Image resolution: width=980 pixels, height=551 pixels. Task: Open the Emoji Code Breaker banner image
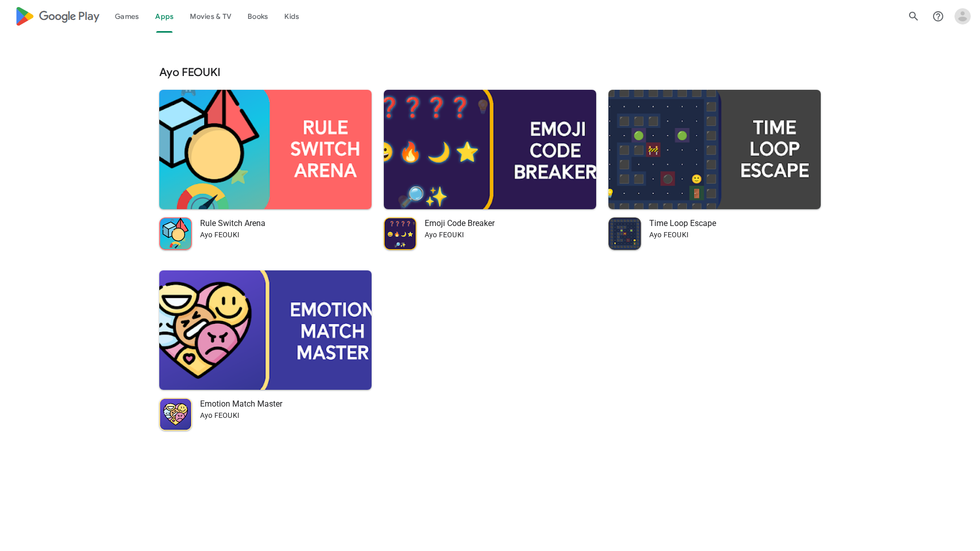(490, 149)
